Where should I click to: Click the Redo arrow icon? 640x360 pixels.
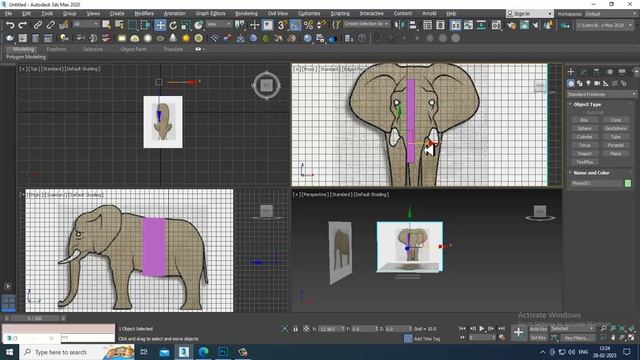tap(23, 25)
